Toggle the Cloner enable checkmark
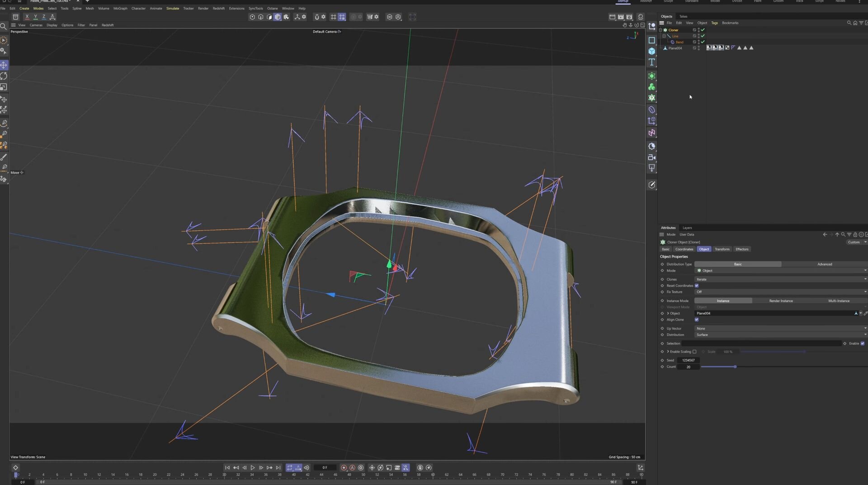The height and width of the screenshot is (485, 868). coord(703,30)
